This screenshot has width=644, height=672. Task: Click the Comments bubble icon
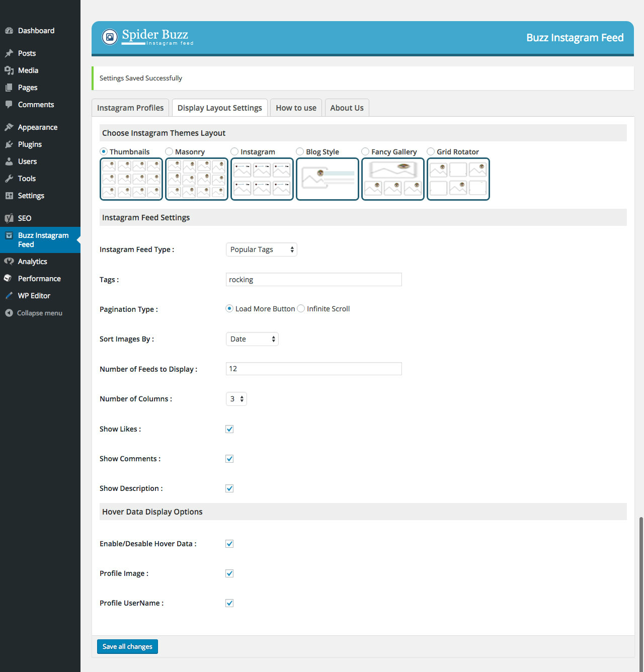pos(9,105)
